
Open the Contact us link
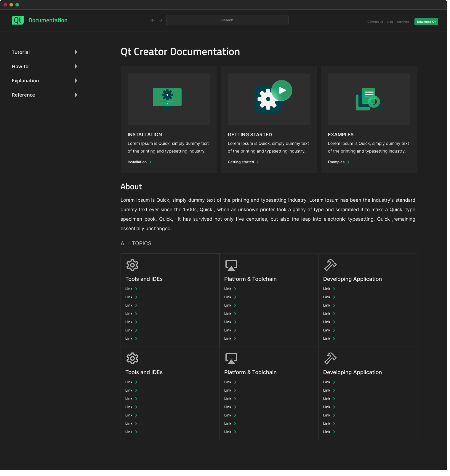375,22
